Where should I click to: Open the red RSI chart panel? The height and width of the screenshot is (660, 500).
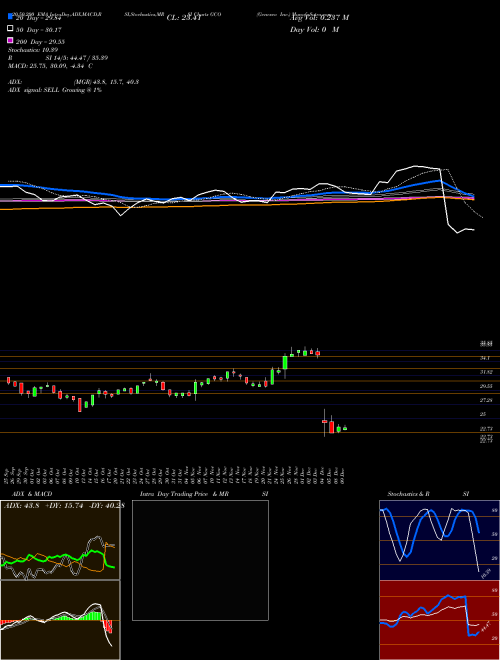pyautogui.click(x=439, y=620)
